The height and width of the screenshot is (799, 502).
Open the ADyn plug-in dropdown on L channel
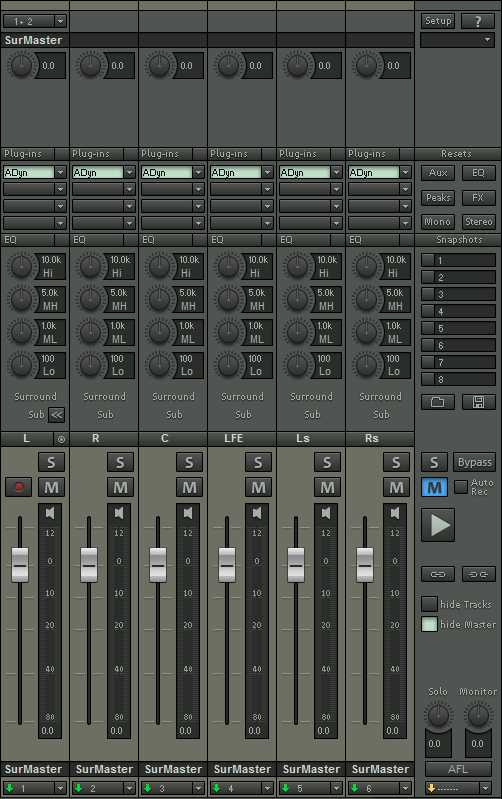pyautogui.click(x=60, y=172)
